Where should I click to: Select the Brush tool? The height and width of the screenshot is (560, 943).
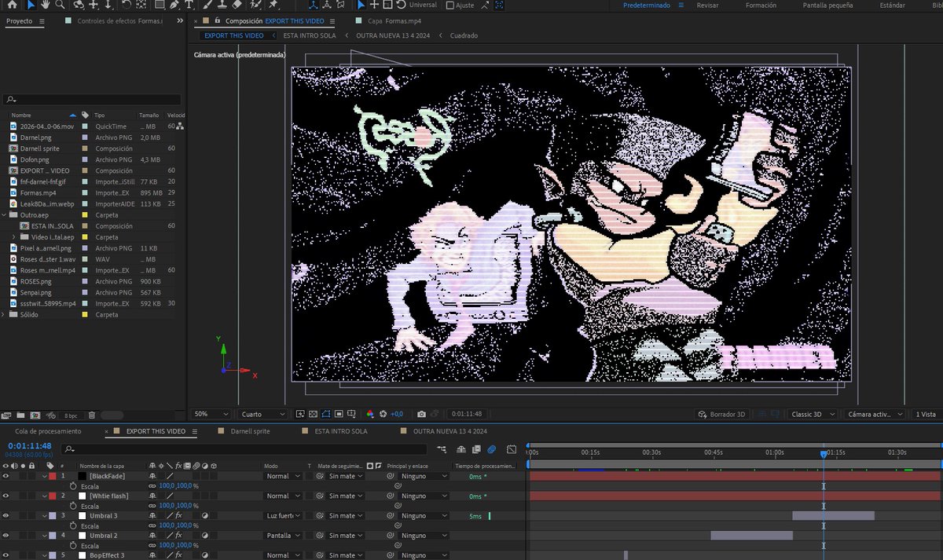tap(206, 5)
